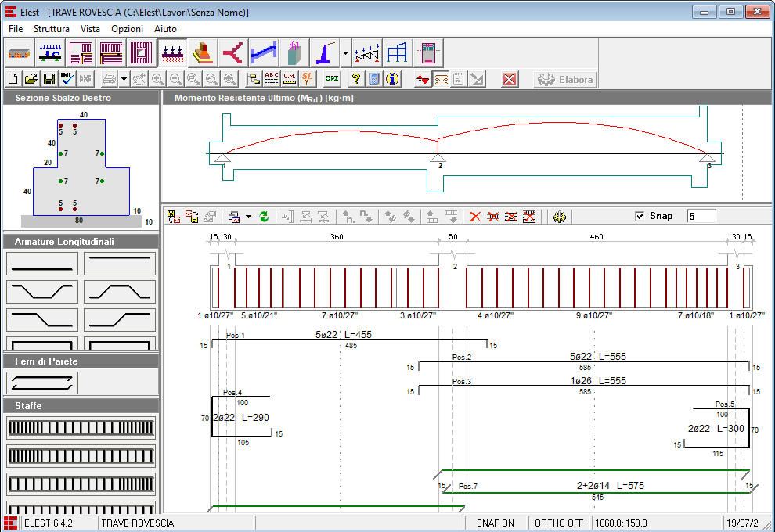Click the red X delete reinforcement icon
The width and height of the screenshot is (775, 532).
[474, 217]
